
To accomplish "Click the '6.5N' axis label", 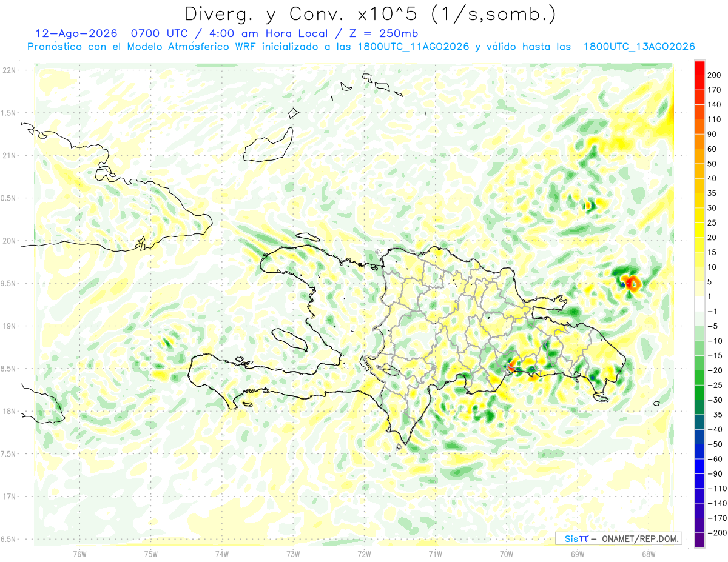I will coord(9,540).
